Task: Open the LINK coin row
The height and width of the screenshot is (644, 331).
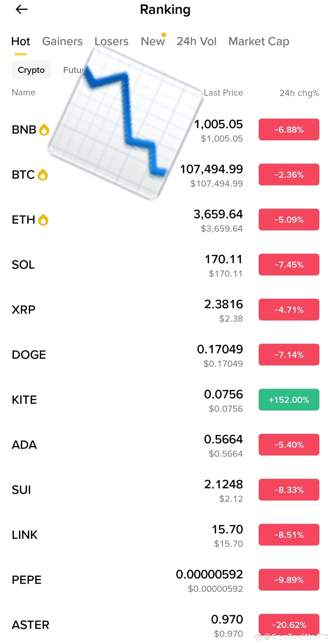Action: (x=165, y=535)
